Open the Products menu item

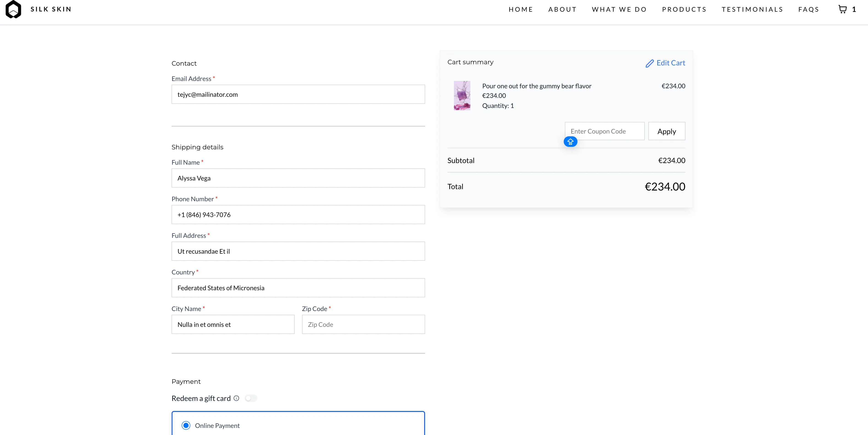click(684, 9)
